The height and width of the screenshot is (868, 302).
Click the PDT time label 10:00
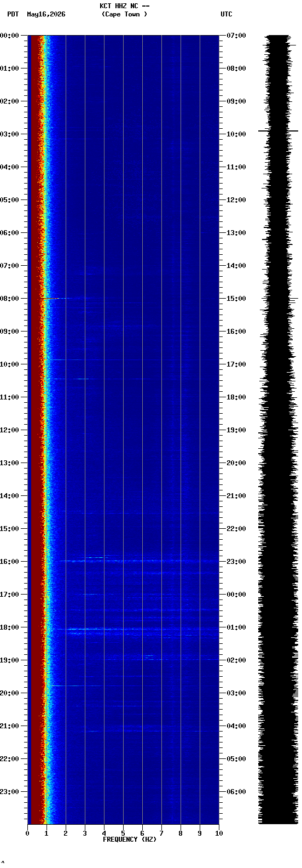[10, 364]
